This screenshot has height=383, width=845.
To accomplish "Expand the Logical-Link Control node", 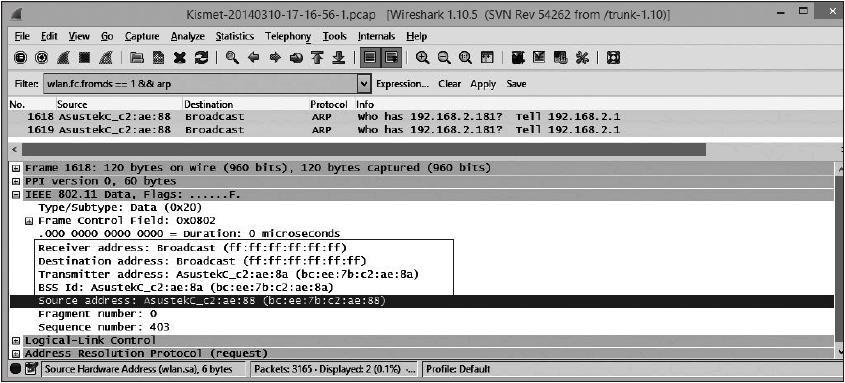I will tap(16, 341).
